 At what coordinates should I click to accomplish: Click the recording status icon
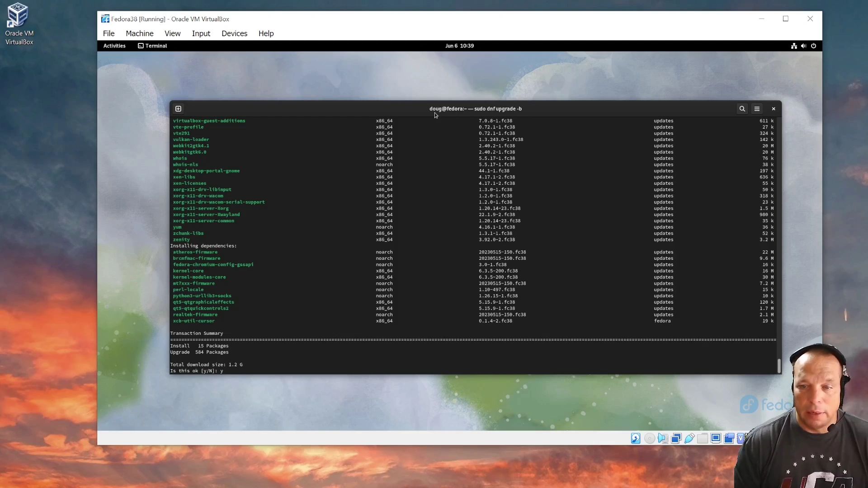point(729,438)
